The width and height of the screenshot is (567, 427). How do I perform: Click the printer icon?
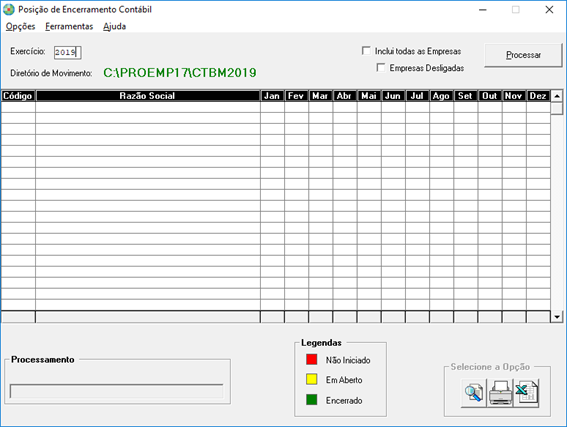500,393
